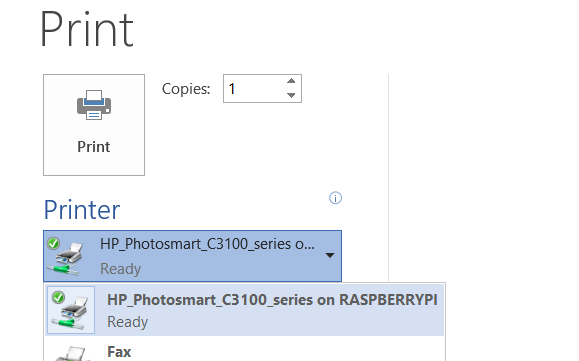Click inside the Copies number field
This screenshot has height=361, width=579.
point(253,89)
